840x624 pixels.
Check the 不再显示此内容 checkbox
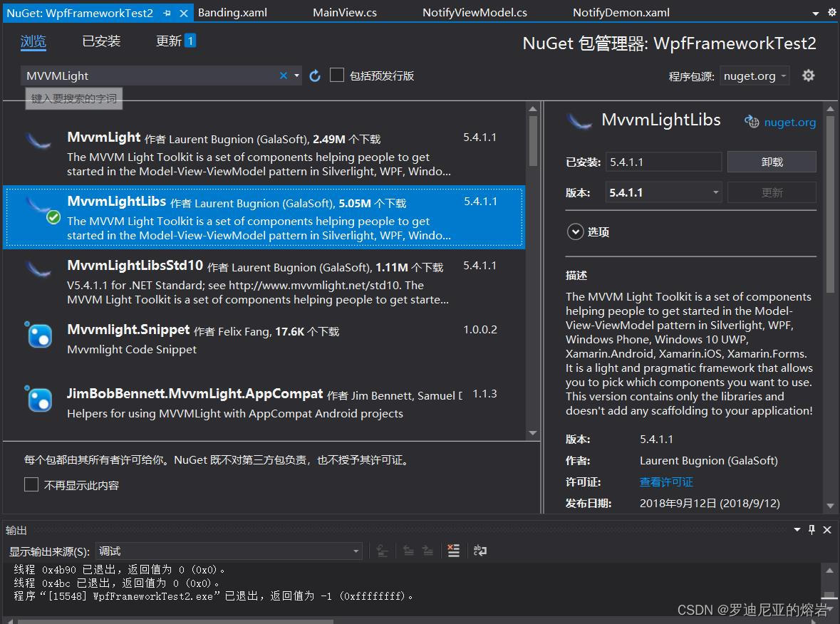click(x=31, y=484)
